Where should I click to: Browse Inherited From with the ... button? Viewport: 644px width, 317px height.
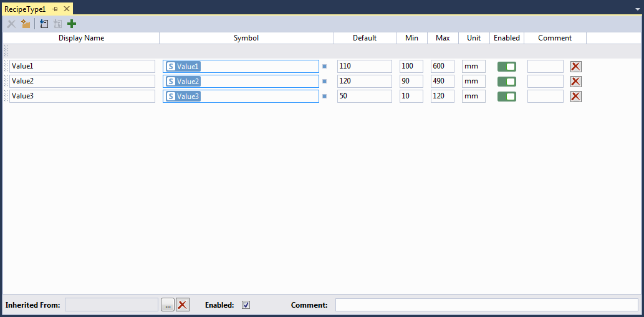pos(168,305)
